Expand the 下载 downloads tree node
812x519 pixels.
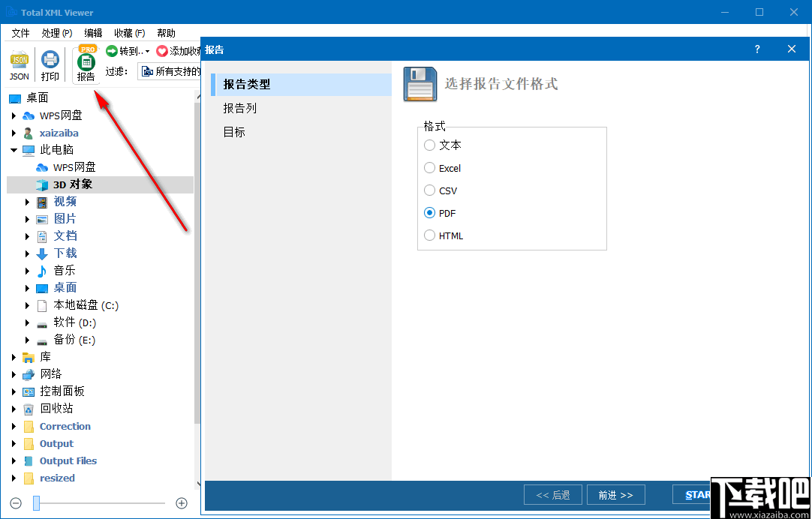click(28, 253)
